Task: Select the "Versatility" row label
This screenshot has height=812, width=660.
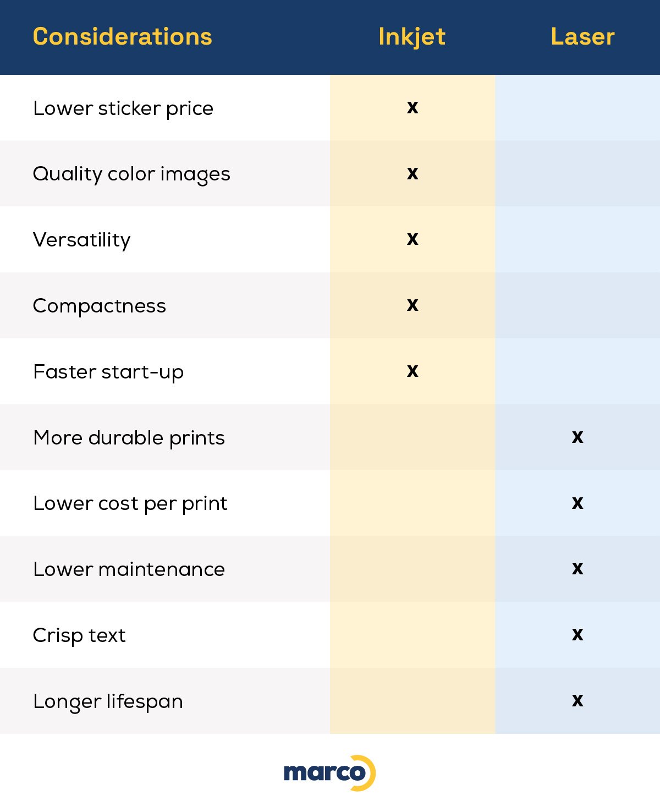Action: click(82, 240)
